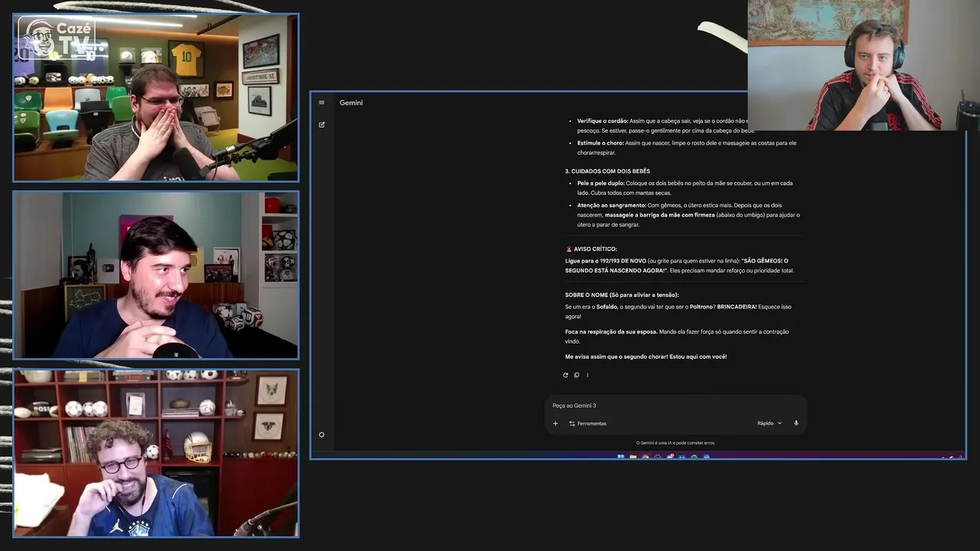Copy the Gemini response text
The width and height of the screenshot is (980, 551).
click(x=577, y=375)
